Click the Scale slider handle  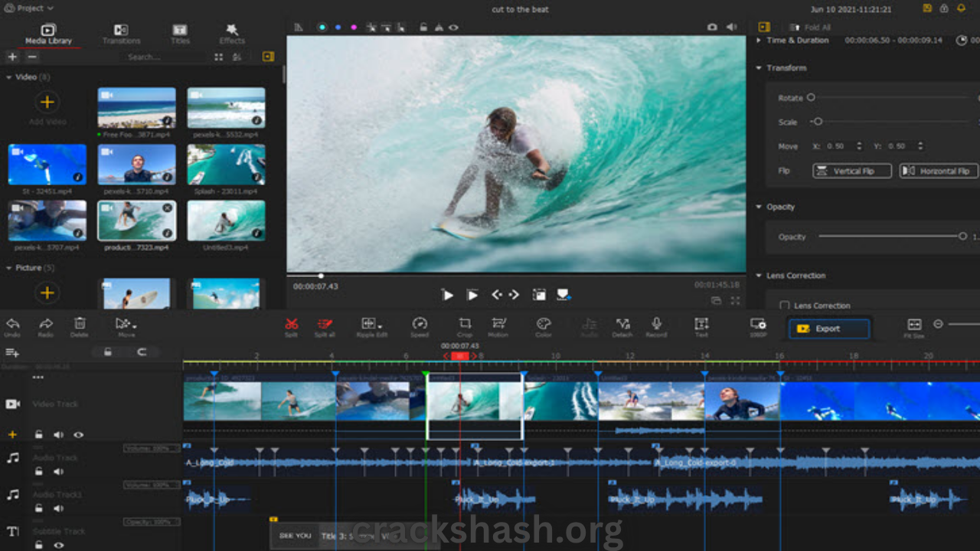[818, 122]
